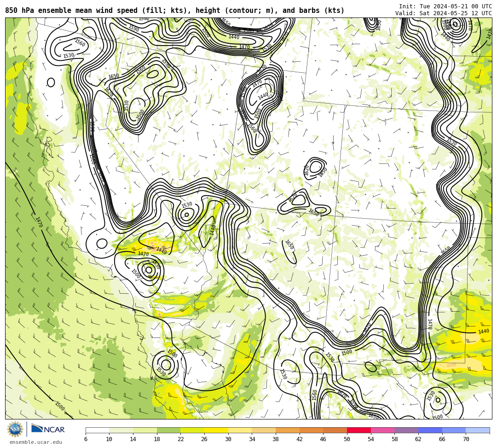The width and height of the screenshot is (497, 448).
Task: Click the 'Valid: Sat 2024-05-25 12 UTC' text
Action: click(444, 13)
